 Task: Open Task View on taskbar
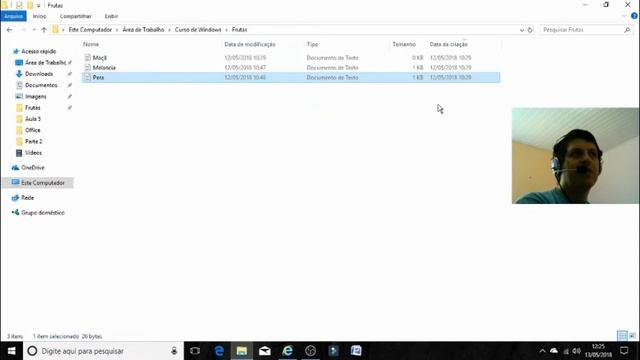click(195, 351)
